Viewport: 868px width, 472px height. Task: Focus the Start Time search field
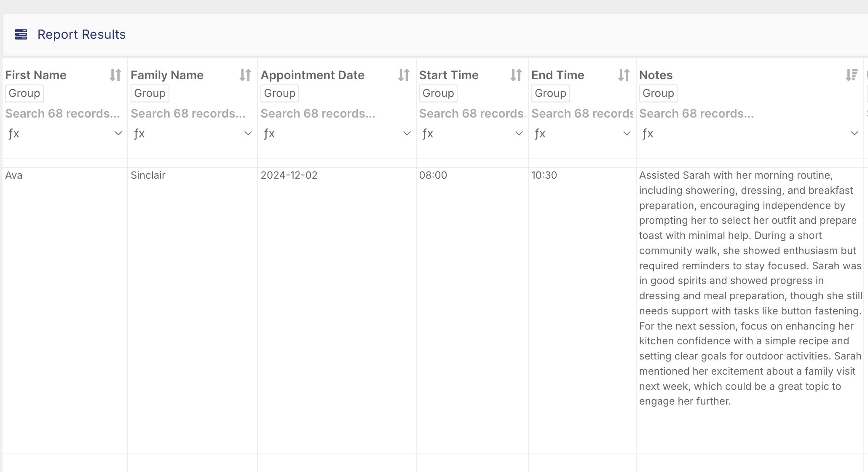pyautogui.click(x=472, y=113)
